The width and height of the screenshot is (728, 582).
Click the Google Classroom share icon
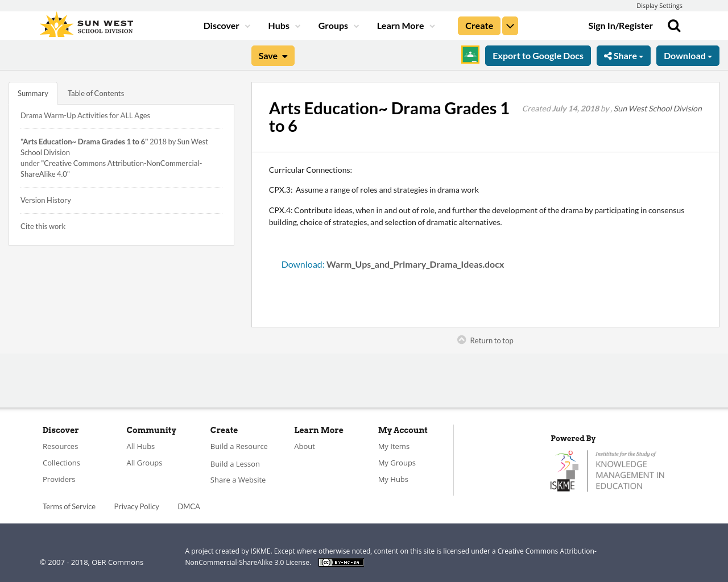pyautogui.click(x=470, y=55)
